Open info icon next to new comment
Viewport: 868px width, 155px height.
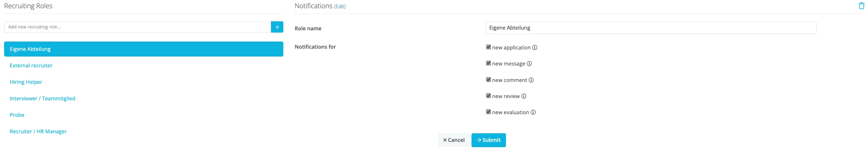click(531, 80)
